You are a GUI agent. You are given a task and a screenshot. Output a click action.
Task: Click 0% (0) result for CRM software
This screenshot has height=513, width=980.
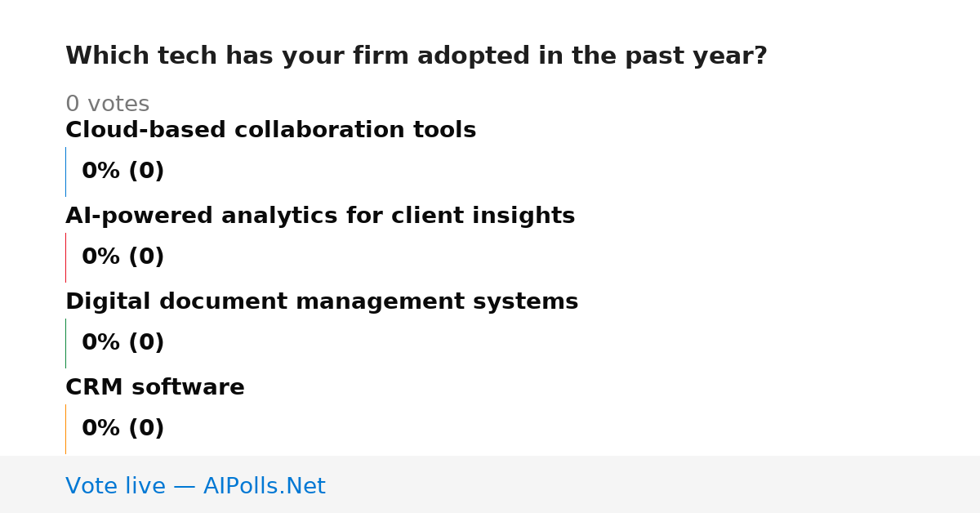(122, 429)
